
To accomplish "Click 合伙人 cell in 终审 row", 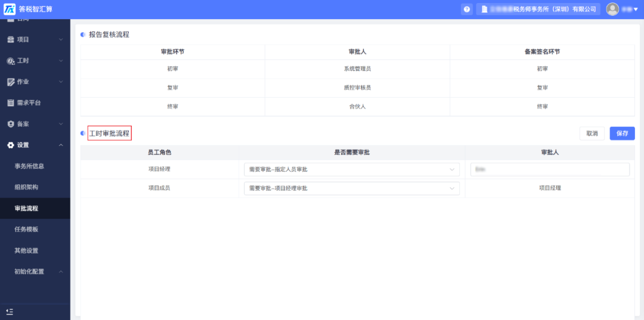I will [x=357, y=107].
